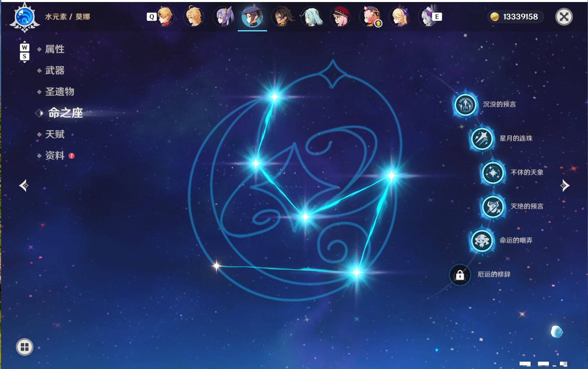Click the locked 厄运的修辞 constellation icon

click(x=460, y=275)
